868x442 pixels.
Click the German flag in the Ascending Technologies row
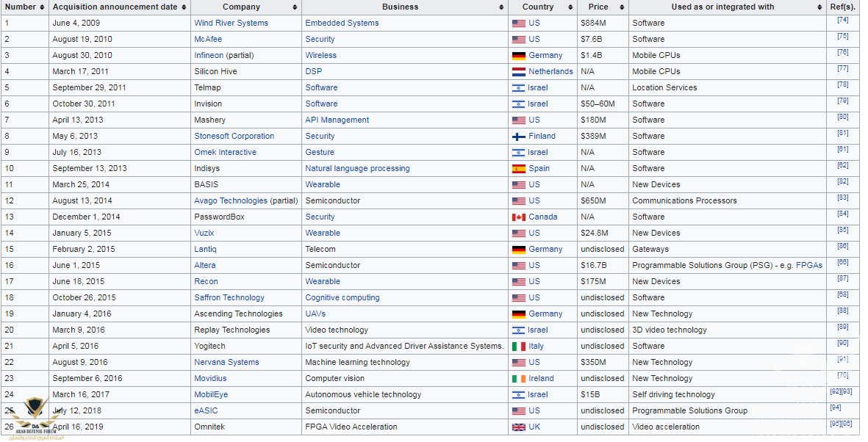[519, 314]
